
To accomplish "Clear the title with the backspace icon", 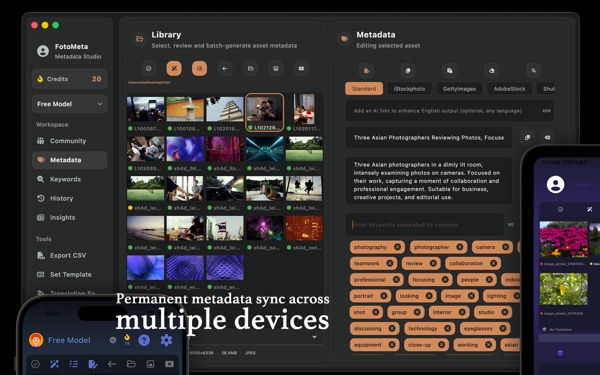I will (547, 137).
